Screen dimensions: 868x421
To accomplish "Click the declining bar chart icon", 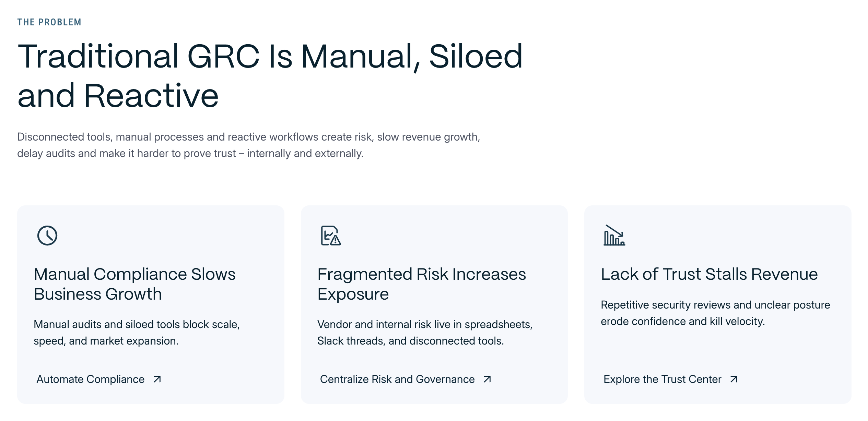I will click(x=614, y=236).
